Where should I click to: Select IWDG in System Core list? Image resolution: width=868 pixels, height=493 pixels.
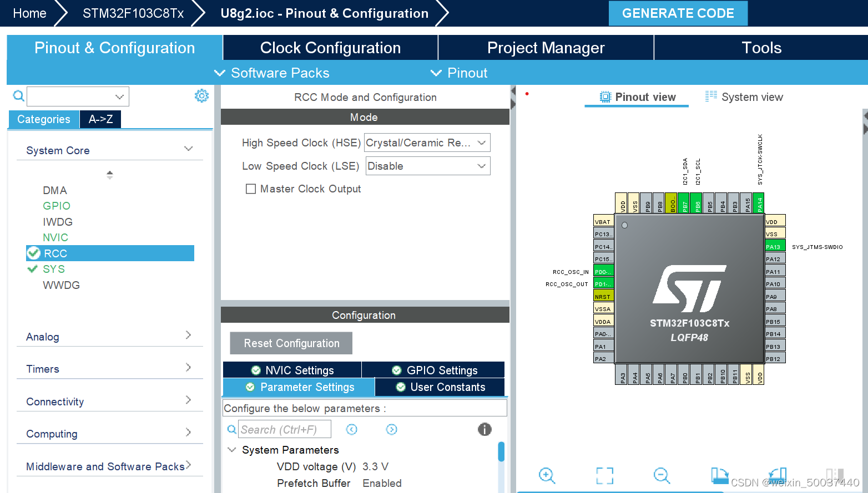[58, 222]
